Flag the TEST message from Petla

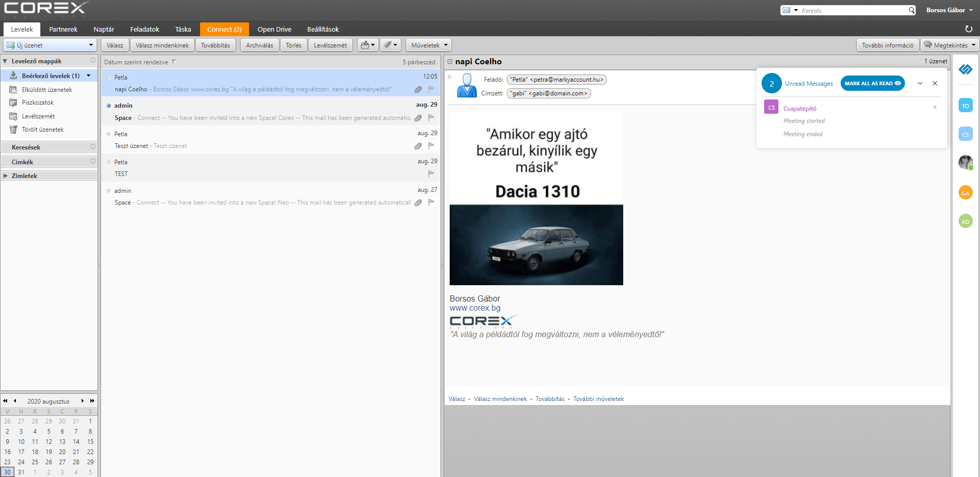point(431,173)
